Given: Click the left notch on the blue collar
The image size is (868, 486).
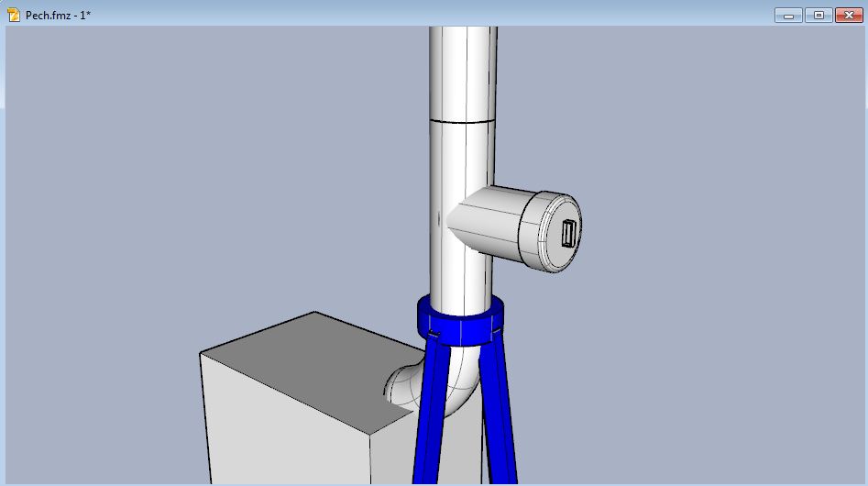Looking at the screenshot, I should click(433, 334).
